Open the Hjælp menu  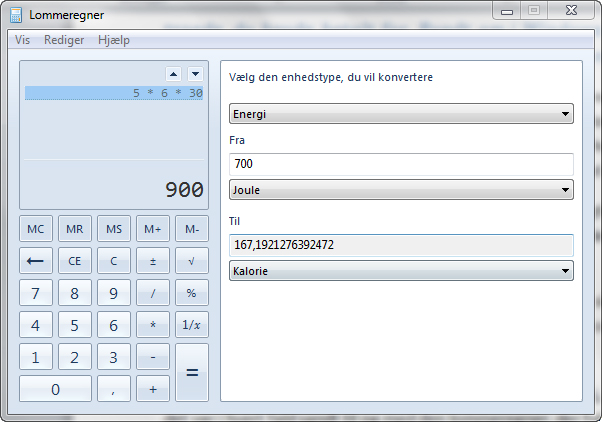tap(114, 40)
